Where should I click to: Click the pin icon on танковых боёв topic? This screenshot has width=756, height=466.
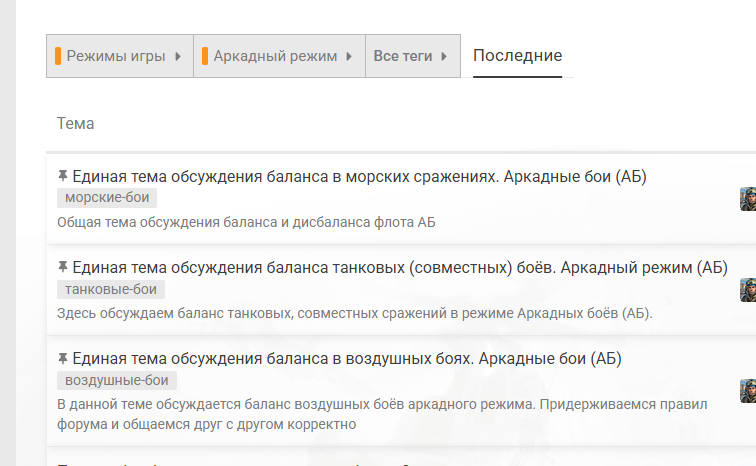63,267
